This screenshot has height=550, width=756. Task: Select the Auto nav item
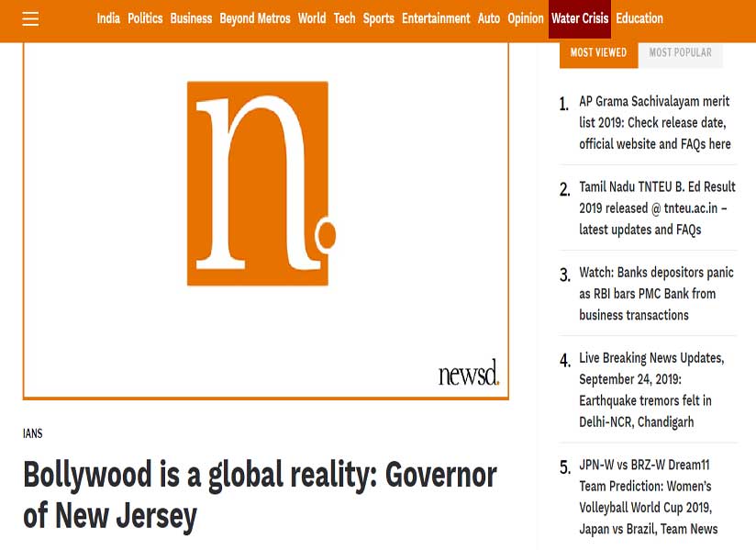[489, 18]
